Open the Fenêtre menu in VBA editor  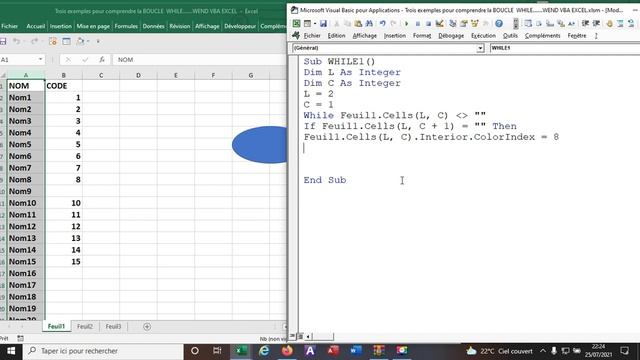pyautogui.click(x=577, y=36)
